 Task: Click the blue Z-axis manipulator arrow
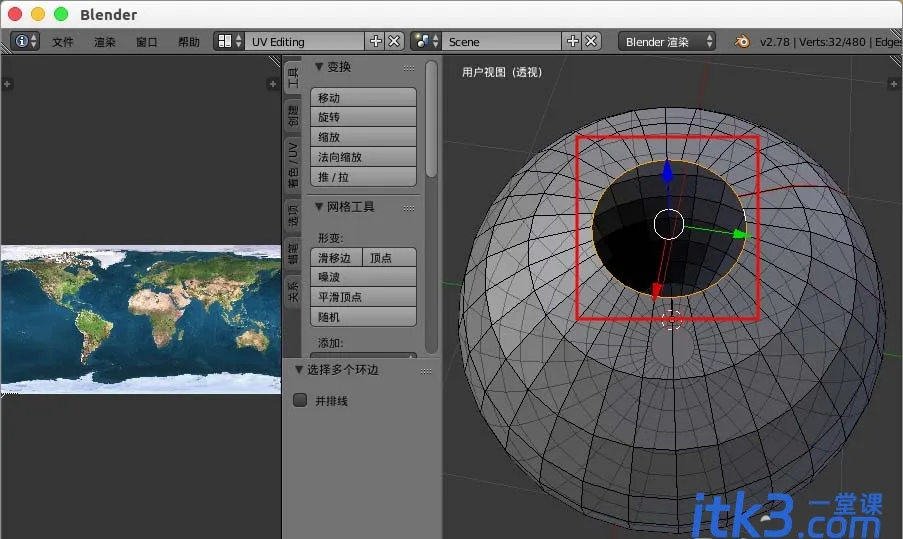(x=667, y=171)
